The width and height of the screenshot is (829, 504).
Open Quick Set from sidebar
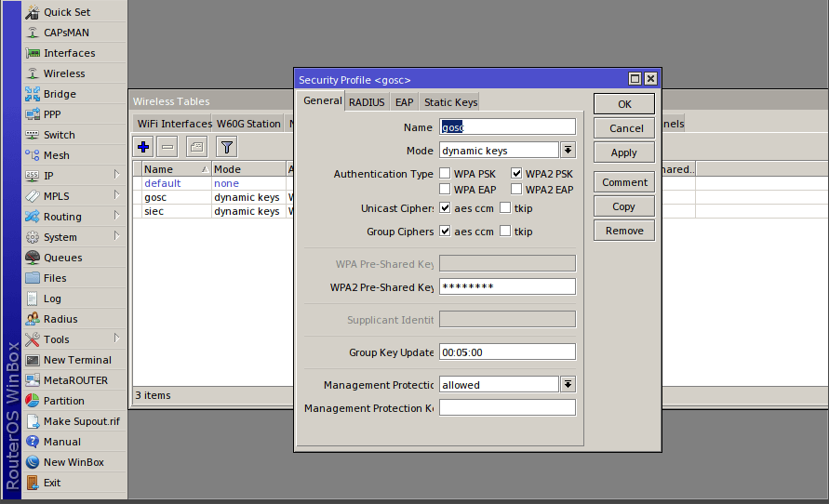(x=67, y=11)
